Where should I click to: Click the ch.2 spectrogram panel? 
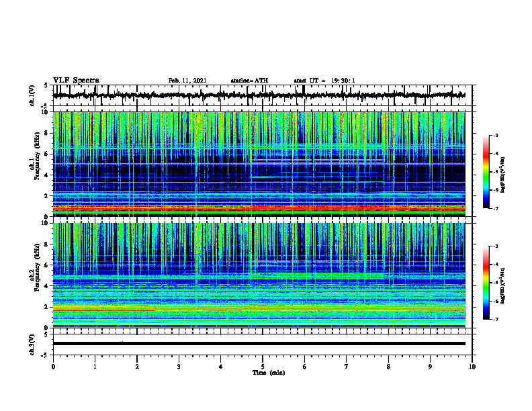click(259, 275)
